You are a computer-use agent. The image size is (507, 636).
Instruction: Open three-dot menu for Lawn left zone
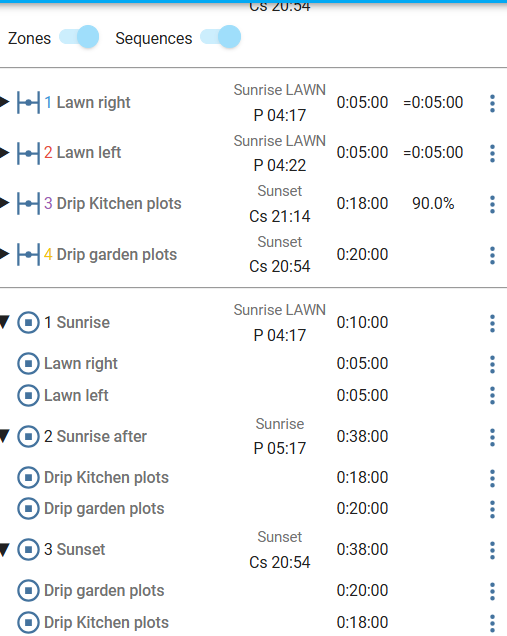(x=492, y=153)
